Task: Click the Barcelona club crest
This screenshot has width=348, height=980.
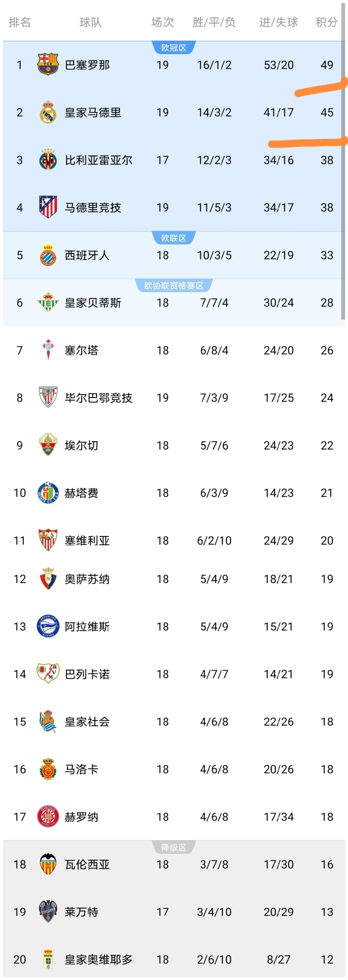Action: [48, 65]
